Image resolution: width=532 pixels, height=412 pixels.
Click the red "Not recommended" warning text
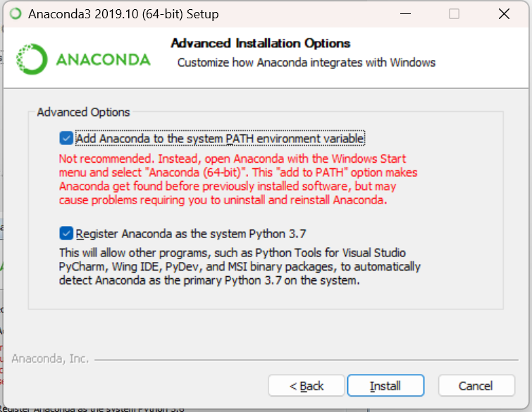[x=238, y=180]
